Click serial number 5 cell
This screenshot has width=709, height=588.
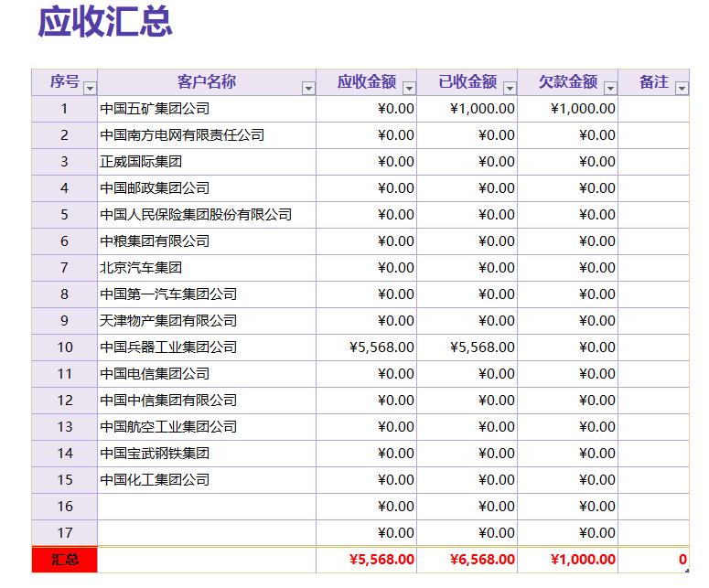tap(65, 215)
